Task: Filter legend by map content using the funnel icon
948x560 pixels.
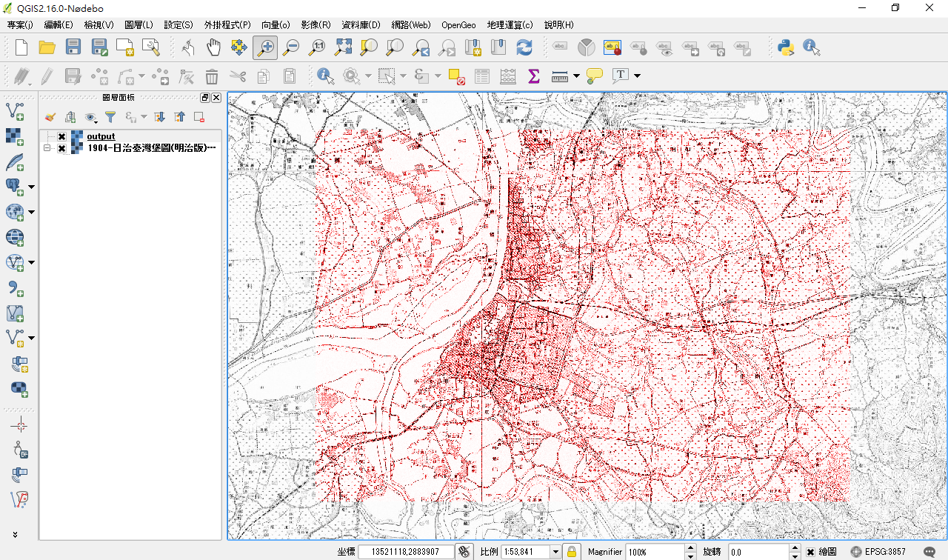Action: click(110, 117)
